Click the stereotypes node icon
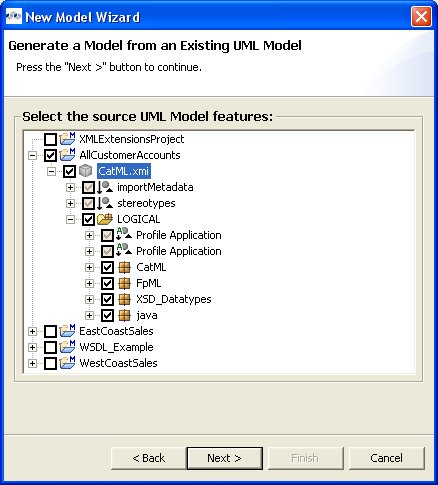Viewport: 438px width, 485px height. point(105,203)
